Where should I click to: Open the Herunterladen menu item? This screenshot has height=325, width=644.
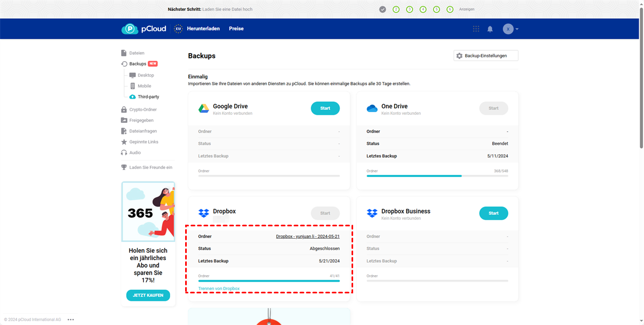203,29
